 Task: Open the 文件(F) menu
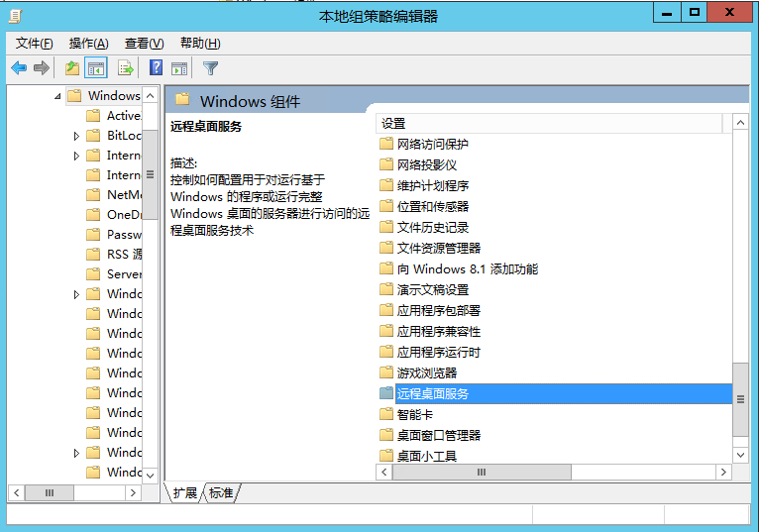34,44
